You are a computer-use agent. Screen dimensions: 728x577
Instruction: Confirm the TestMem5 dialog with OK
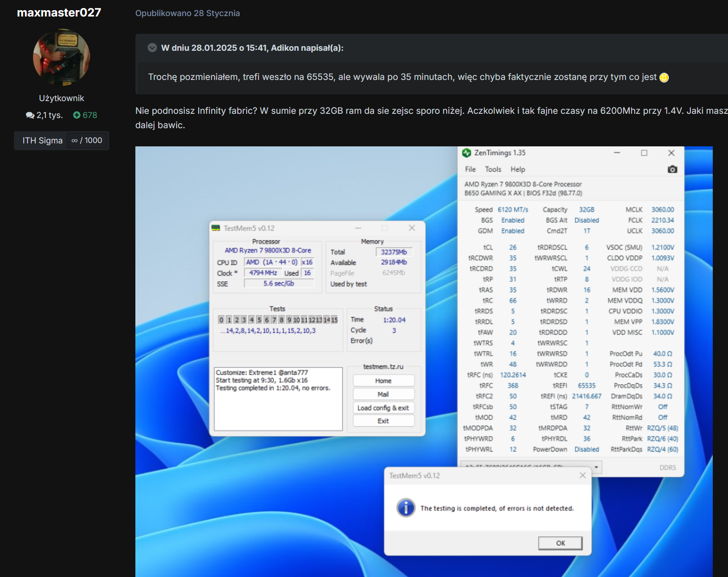pyautogui.click(x=560, y=543)
